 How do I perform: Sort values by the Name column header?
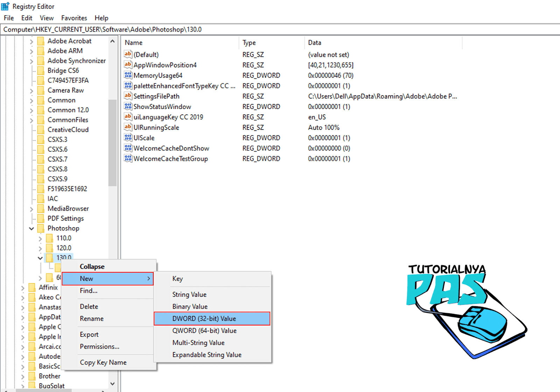(180, 43)
